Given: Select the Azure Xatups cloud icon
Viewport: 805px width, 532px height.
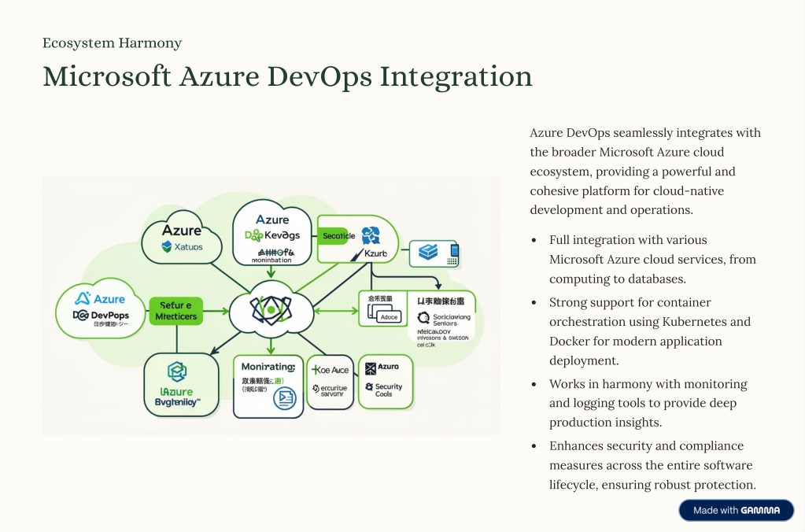Looking at the screenshot, I should click(x=182, y=238).
